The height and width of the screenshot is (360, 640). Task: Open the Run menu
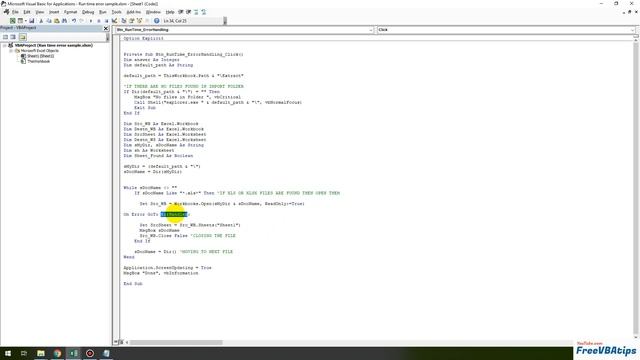(x=102, y=12)
